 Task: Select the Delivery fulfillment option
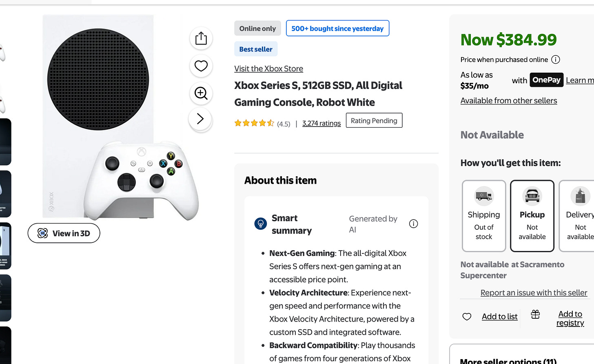[x=580, y=216]
